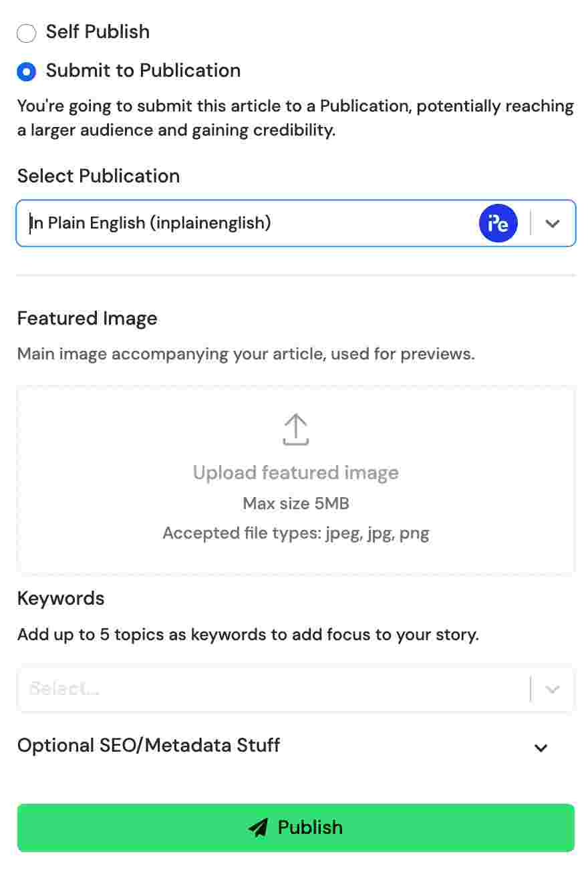Click the 'Accepted file types' line in upload box
This screenshot has width=588, height=870.
click(x=295, y=533)
